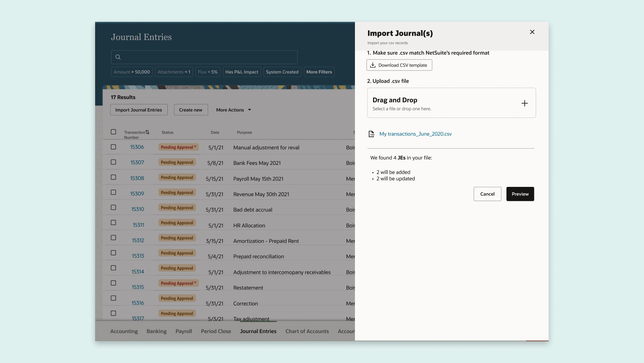Click Create new button
The width and height of the screenshot is (644, 363).
pos(191,110)
